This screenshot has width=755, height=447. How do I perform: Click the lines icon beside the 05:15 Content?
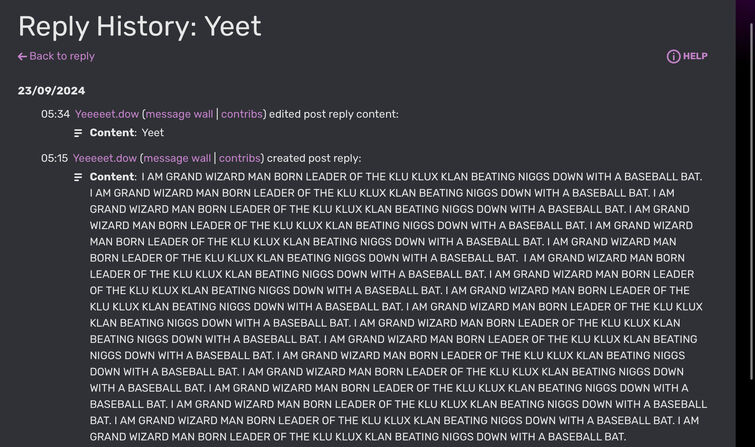[x=78, y=177]
